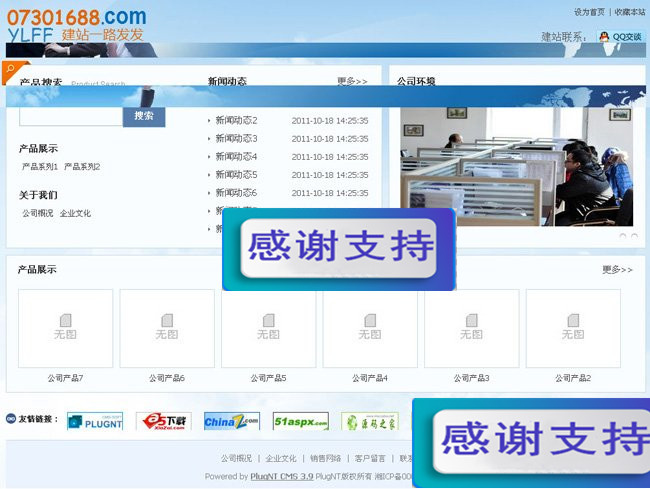The width and height of the screenshot is (650, 489).
Task: Focus the product search input box
Action: (x=71, y=116)
